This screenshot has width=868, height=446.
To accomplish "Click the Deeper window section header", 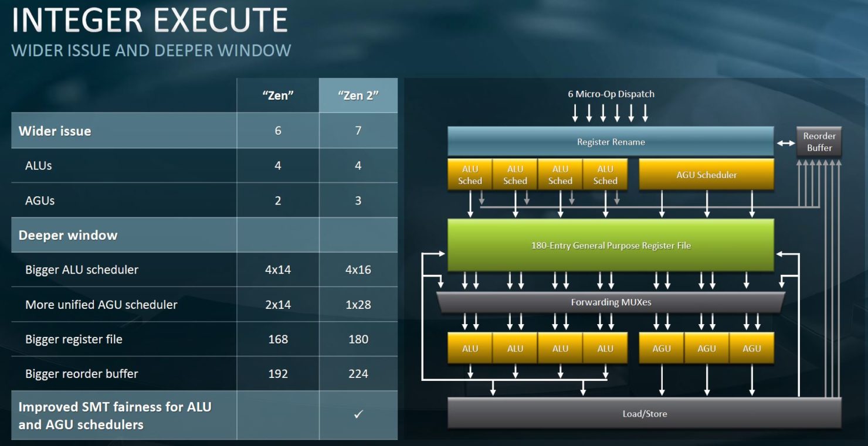I will (68, 235).
